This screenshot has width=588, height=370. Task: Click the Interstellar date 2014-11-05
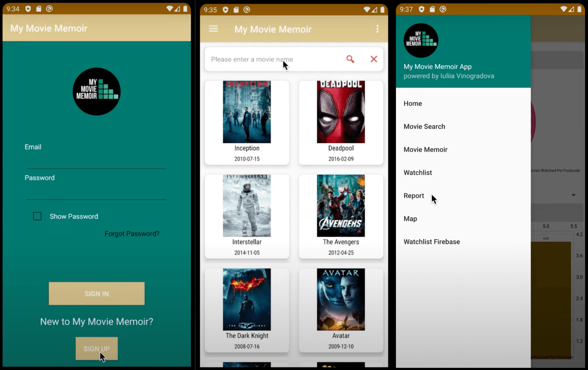point(247,253)
